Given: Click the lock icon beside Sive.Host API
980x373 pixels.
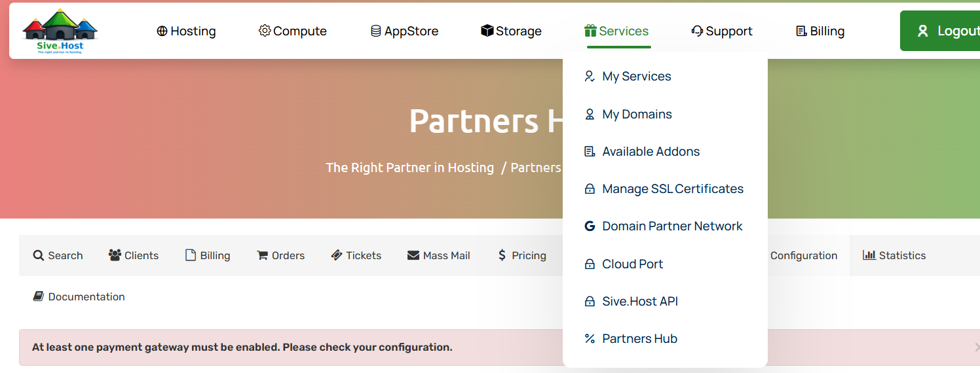Looking at the screenshot, I should (x=590, y=302).
